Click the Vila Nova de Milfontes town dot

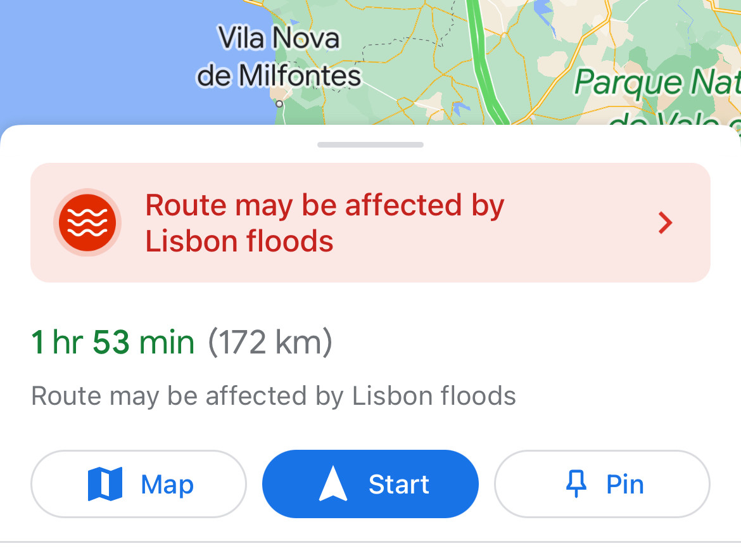click(279, 103)
